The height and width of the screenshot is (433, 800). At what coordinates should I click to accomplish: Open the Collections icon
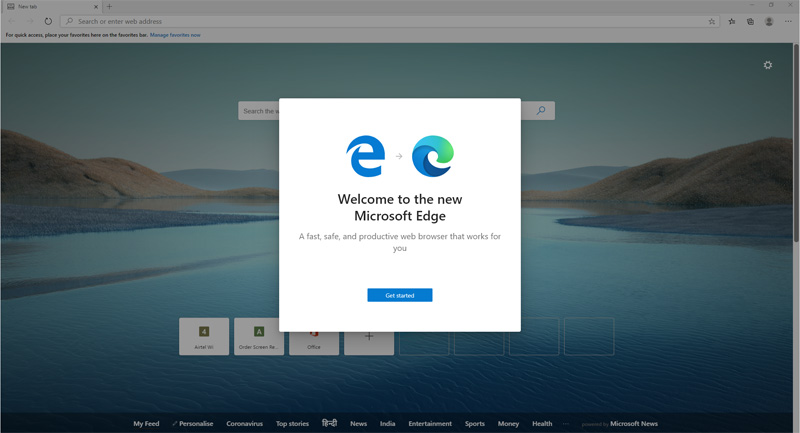750,21
